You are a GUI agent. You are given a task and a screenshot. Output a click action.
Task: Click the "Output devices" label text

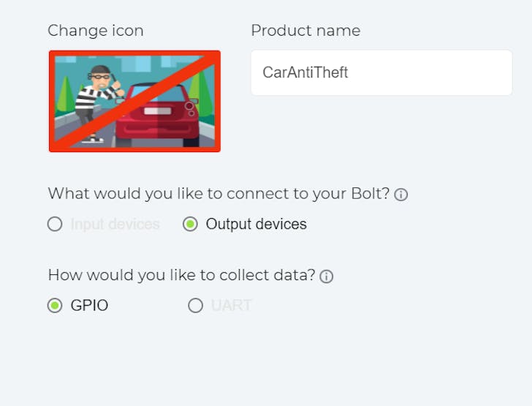[x=256, y=225]
